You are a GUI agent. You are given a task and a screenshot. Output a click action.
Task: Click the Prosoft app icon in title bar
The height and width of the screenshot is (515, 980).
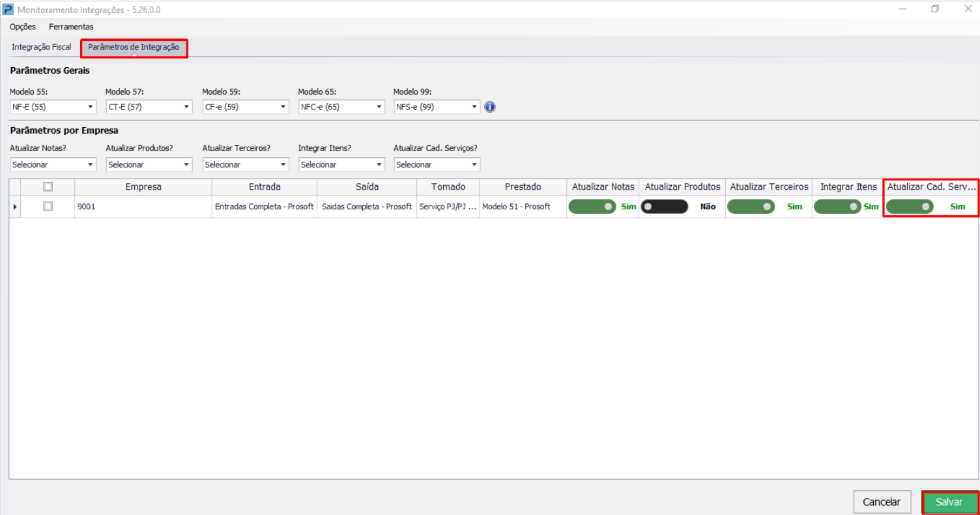coord(8,9)
